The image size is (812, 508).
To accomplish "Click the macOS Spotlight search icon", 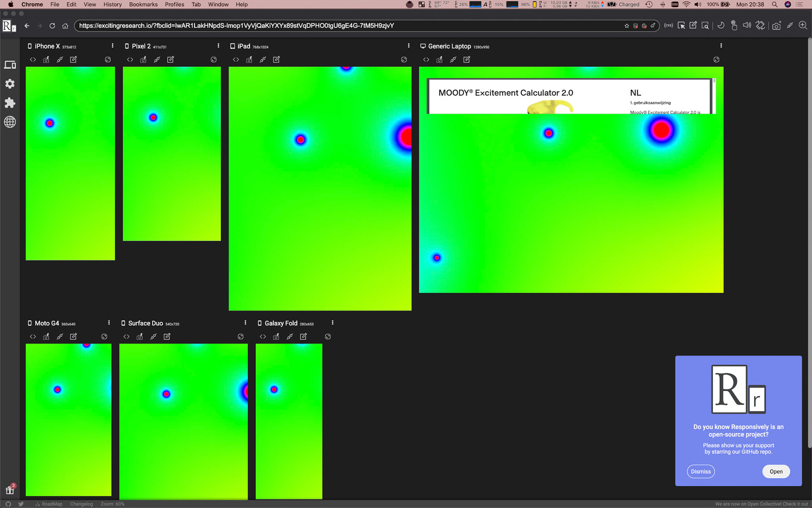I will [x=775, y=4].
